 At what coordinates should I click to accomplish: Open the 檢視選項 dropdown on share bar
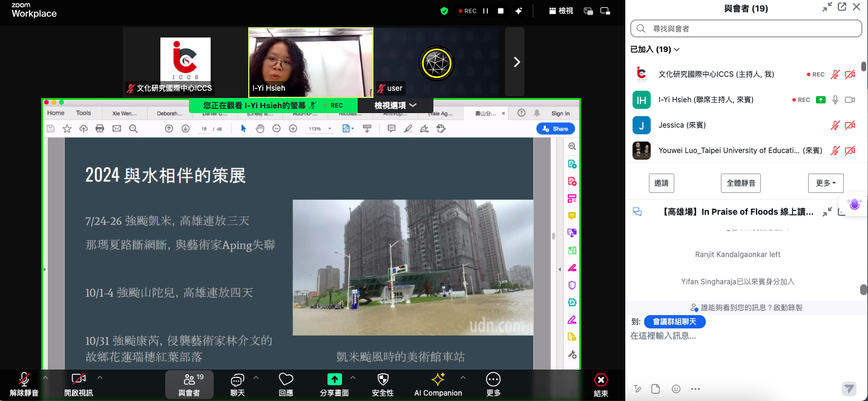point(395,105)
